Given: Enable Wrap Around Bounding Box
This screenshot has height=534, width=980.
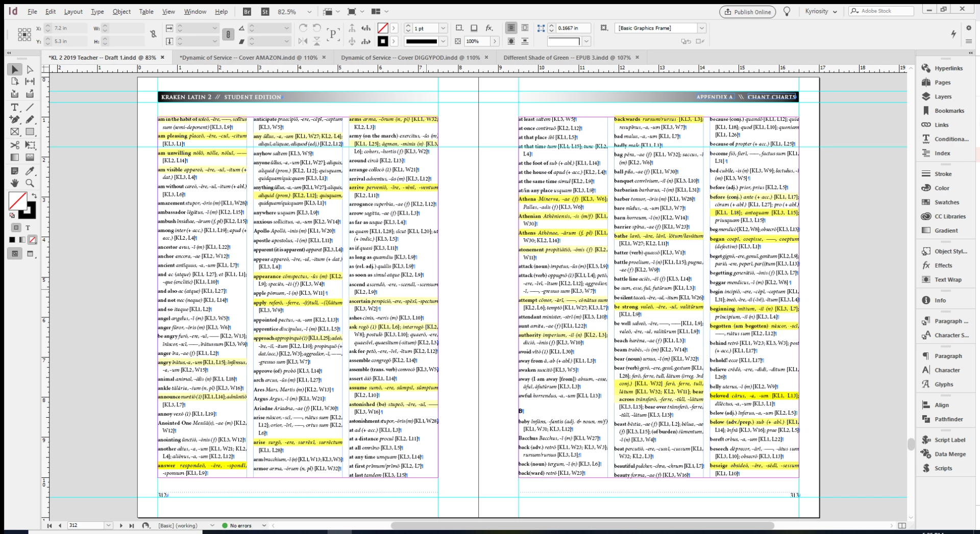Looking at the screenshot, I should pyautogui.click(x=525, y=28).
